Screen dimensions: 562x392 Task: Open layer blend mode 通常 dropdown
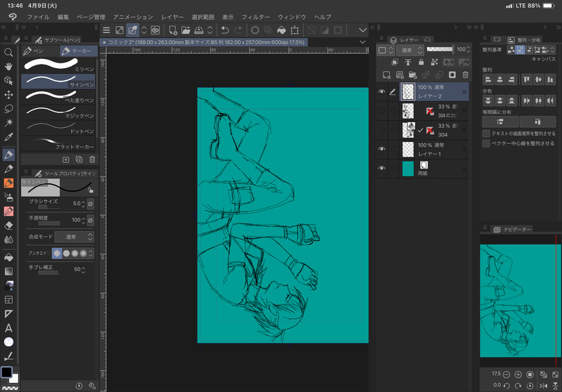tap(409, 51)
